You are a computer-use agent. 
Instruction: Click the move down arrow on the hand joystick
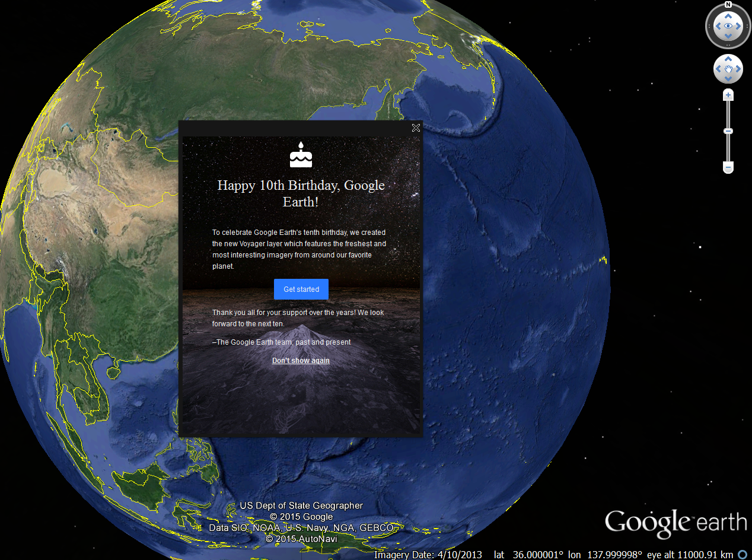coord(728,79)
